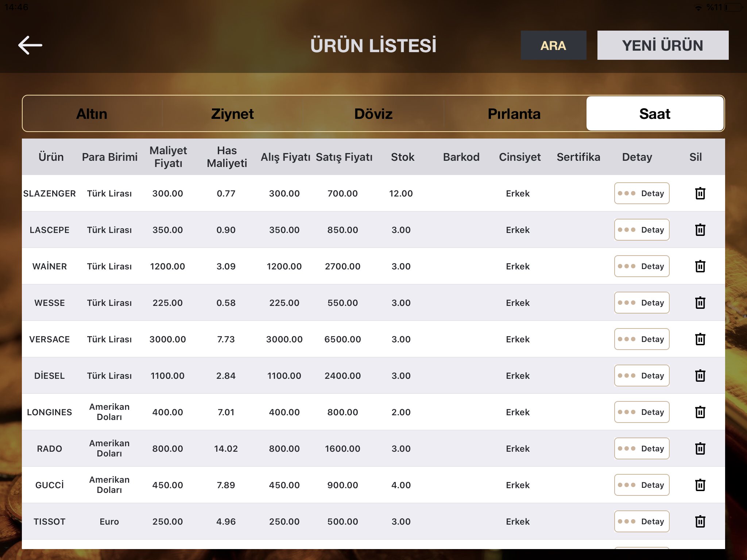Click Amerikan Doları in LONGINES row
Screen dimensions: 747x560
[109, 412]
